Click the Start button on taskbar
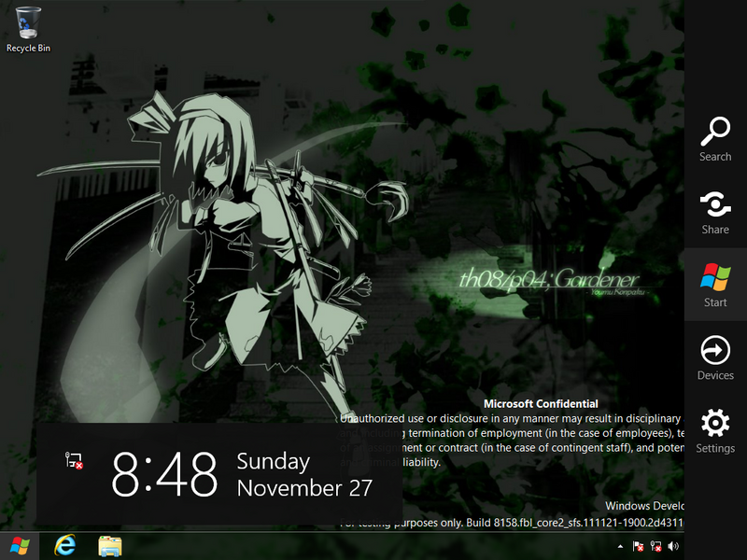747x560 pixels. click(x=20, y=546)
